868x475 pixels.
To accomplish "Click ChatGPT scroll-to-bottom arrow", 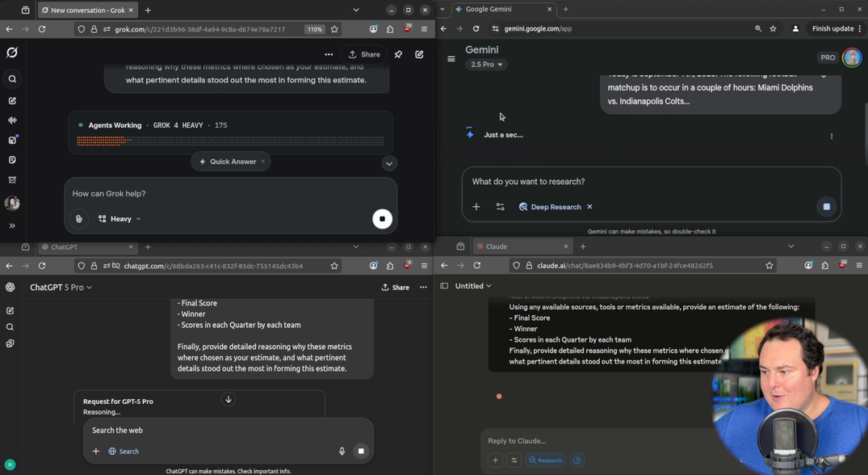I will tap(228, 399).
